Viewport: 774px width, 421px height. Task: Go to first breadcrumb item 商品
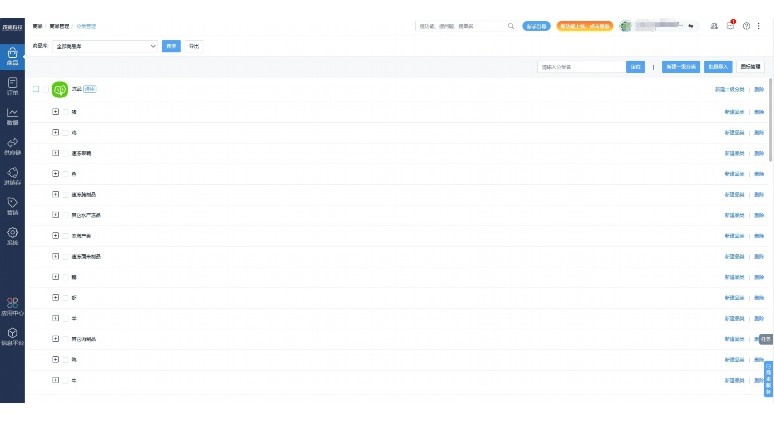pyautogui.click(x=38, y=26)
